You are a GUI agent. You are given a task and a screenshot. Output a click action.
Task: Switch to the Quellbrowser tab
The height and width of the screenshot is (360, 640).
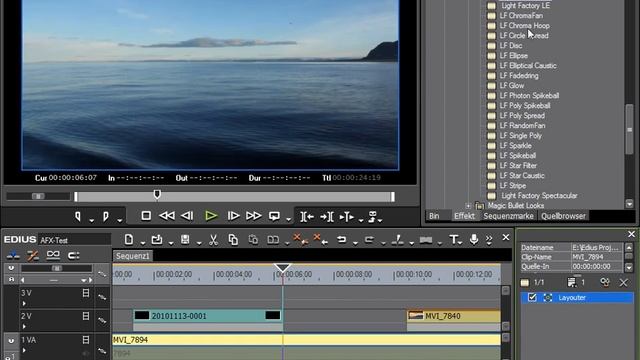coord(563,216)
